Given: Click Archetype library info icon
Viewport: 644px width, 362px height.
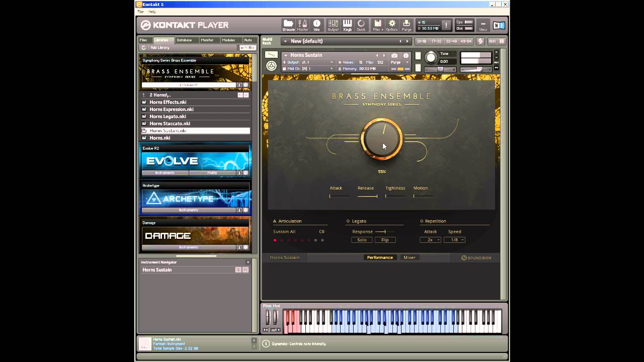Looking at the screenshot, I should (x=239, y=210).
